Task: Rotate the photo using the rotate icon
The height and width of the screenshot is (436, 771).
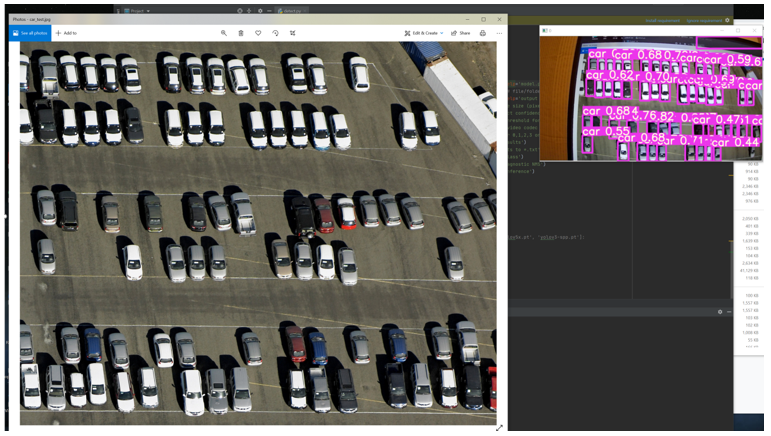Action: coord(275,33)
